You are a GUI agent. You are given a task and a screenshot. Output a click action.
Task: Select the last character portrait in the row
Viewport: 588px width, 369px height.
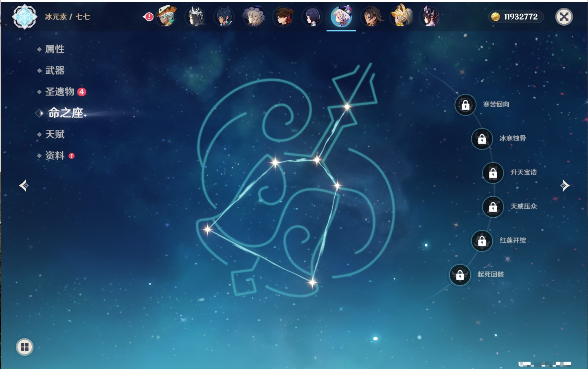point(430,17)
